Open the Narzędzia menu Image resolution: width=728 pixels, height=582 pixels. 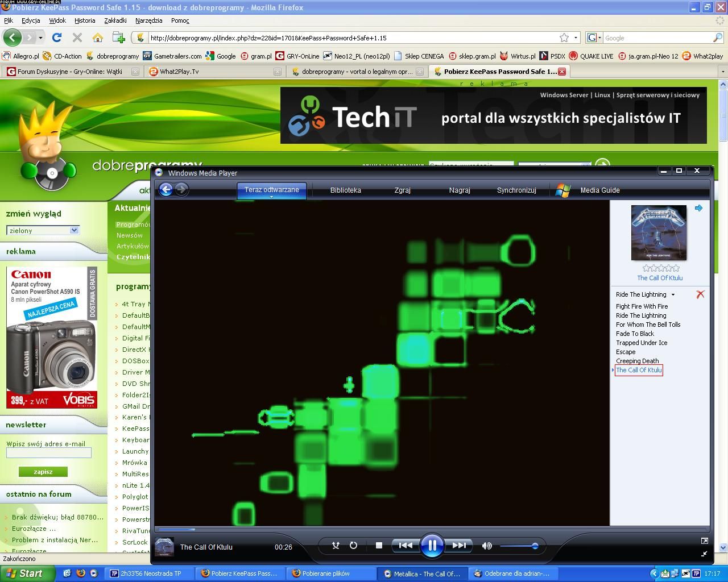(149, 20)
